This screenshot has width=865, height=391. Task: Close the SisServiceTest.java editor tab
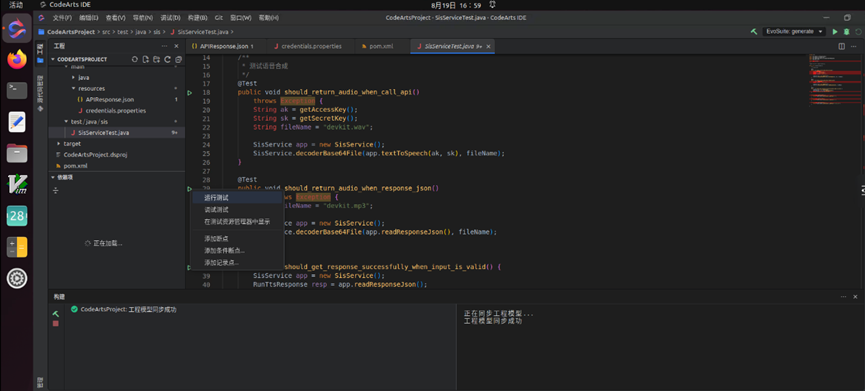(x=488, y=46)
